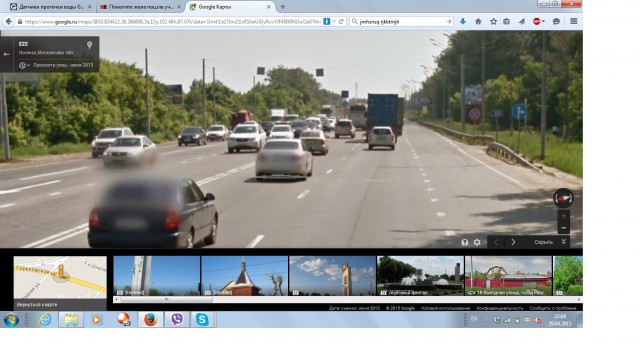Show the next photos with right chevron
640x360 pixels.
pyautogui.click(x=513, y=242)
